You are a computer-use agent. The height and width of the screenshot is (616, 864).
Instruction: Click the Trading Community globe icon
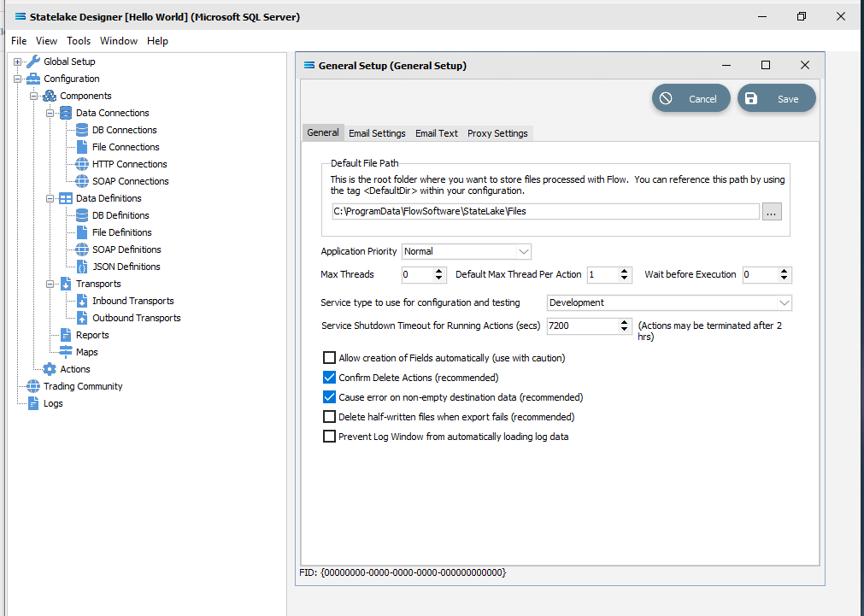click(x=33, y=386)
